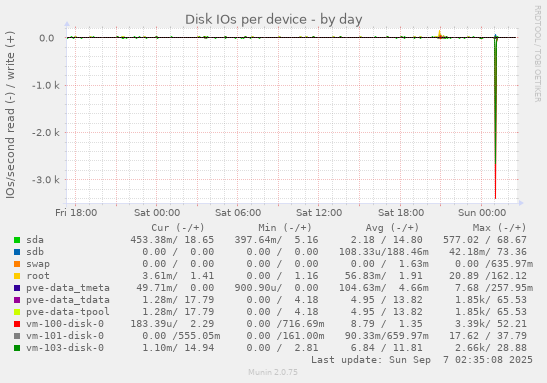Click the sdb Avg value '108.33u/188.46m'
Screen dimensions: 547x383
pyautogui.click(x=384, y=252)
